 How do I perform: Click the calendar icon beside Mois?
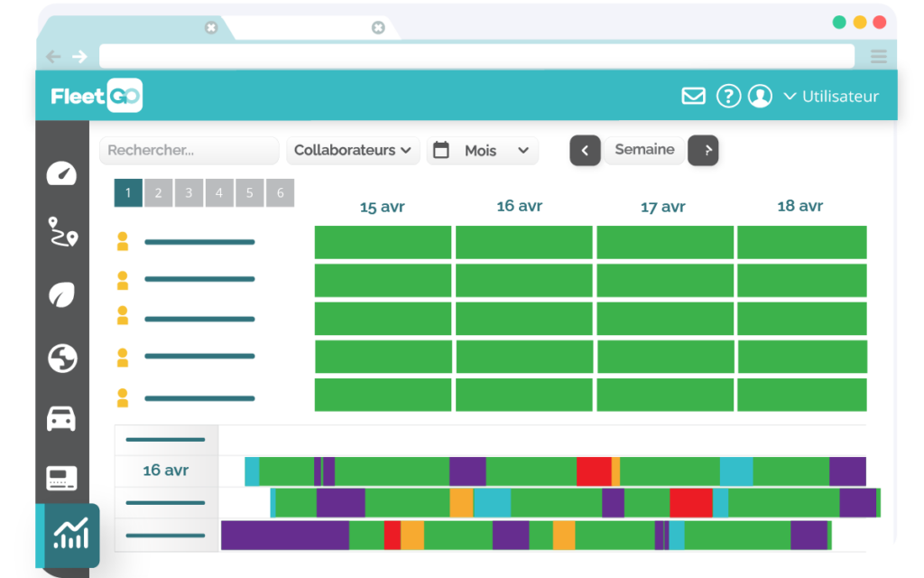(440, 150)
